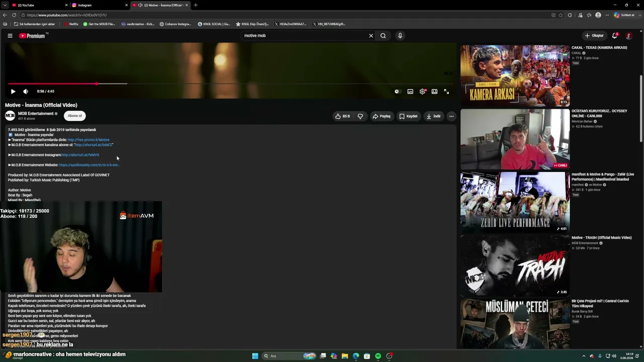The image size is (644, 362).
Task: Clear the search box with the X
Action: pyautogui.click(x=371, y=36)
